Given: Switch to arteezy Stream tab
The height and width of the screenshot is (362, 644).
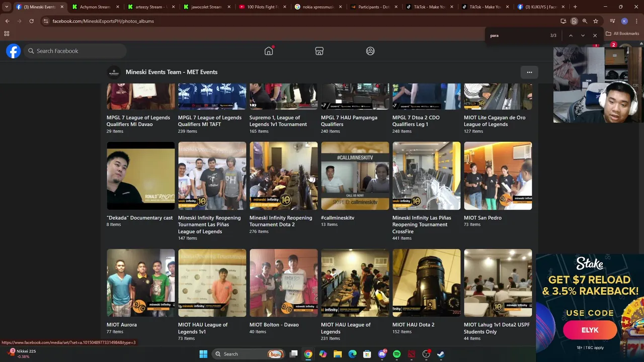Looking at the screenshot, I should coord(150,7).
